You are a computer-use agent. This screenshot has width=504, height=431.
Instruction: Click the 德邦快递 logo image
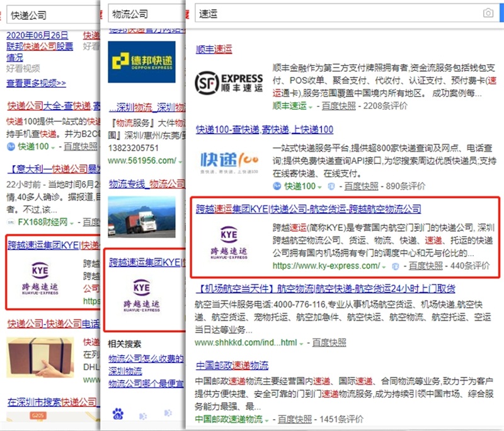pyautogui.click(x=142, y=62)
